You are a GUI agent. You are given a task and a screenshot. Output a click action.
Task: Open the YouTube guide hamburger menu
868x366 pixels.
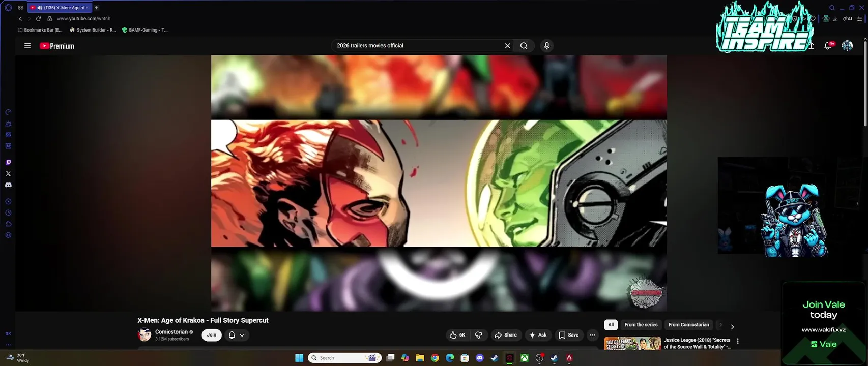coord(27,46)
